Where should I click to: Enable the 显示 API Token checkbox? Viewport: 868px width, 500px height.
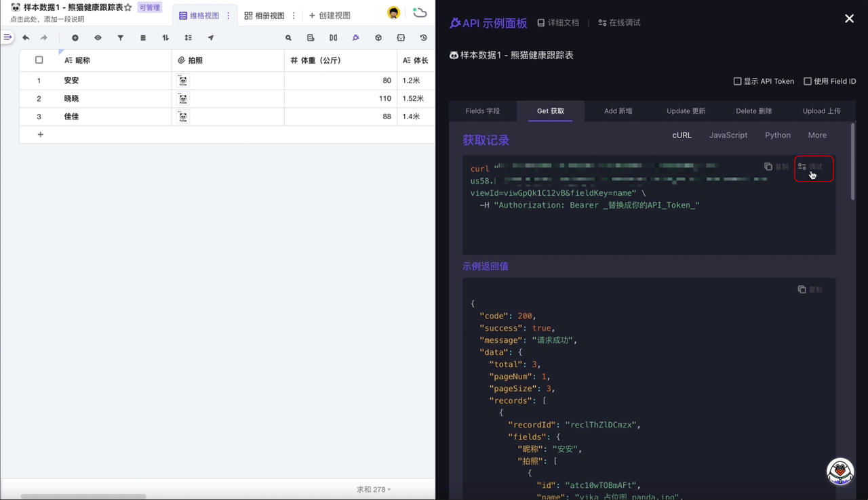pyautogui.click(x=737, y=81)
